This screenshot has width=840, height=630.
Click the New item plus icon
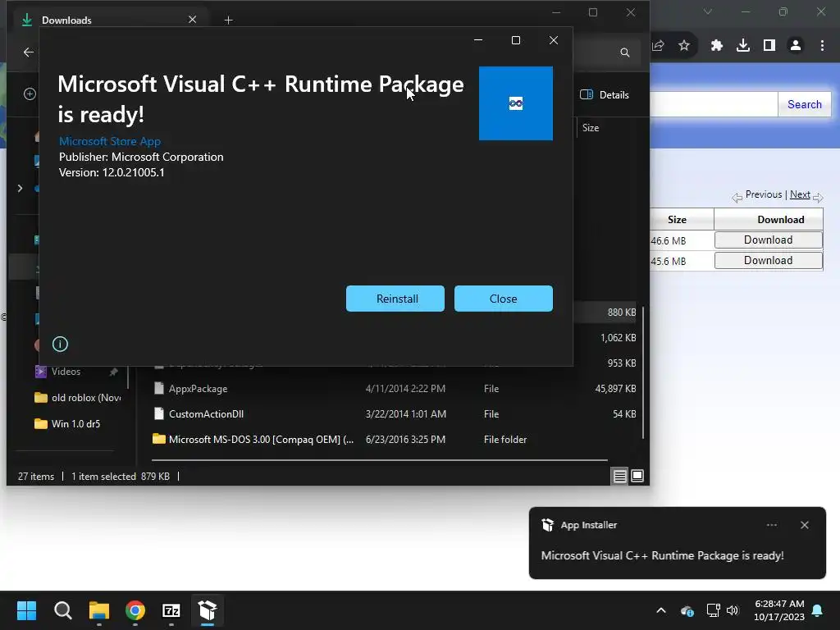click(30, 94)
